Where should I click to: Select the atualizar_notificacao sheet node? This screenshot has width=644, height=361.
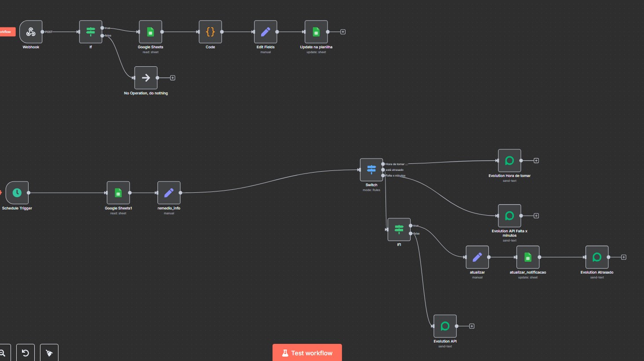pos(528,257)
